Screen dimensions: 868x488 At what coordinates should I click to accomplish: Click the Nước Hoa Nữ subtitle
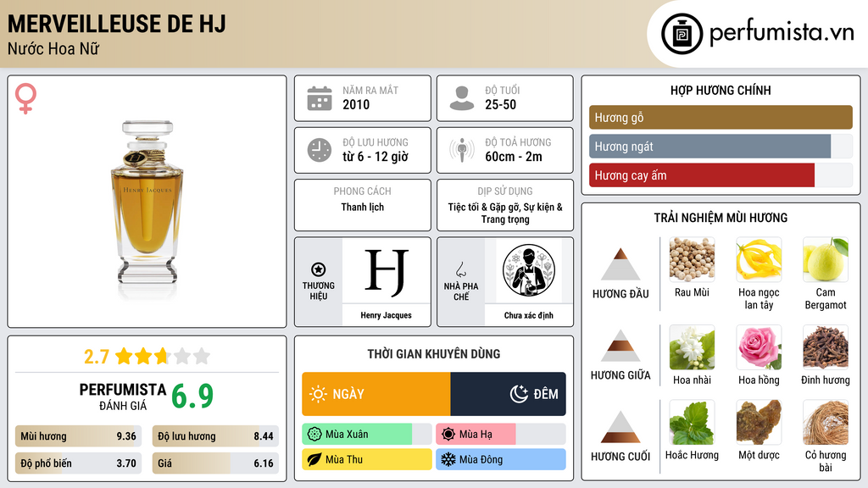(x=53, y=48)
